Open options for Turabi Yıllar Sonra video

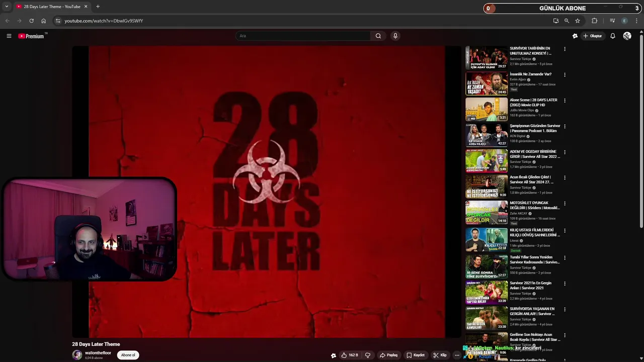(565, 258)
